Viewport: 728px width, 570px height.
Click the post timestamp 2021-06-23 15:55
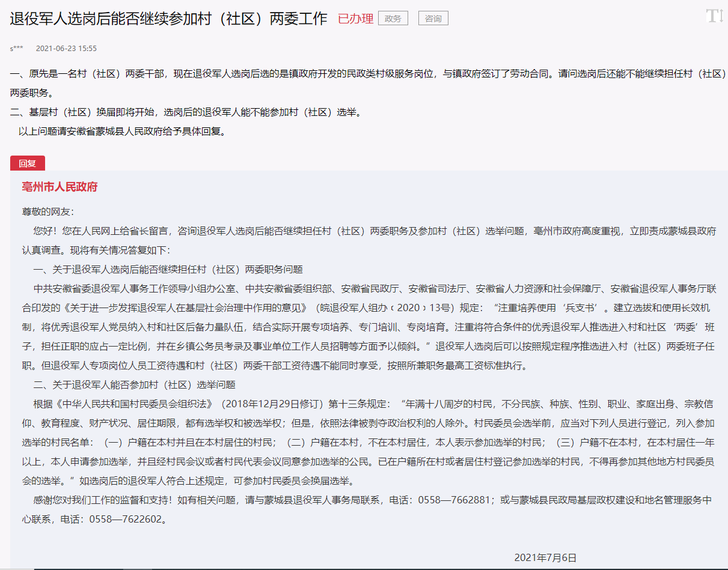click(x=66, y=49)
